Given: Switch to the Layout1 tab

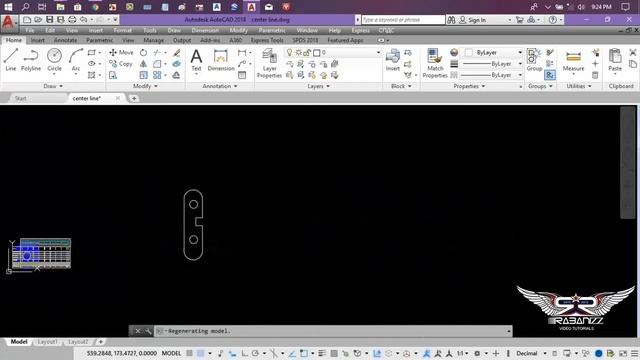Looking at the screenshot, I should click(x=47, y=342).
